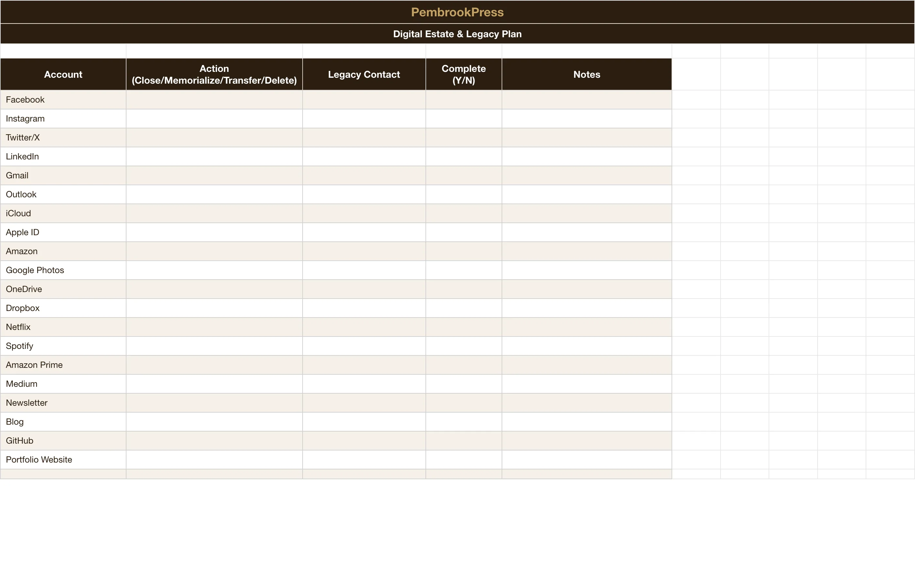Click the Complete (Y/N) cell for Gmail
The width and height of the screenshot is (915, 588).
pyautogui.click(x=464, y=176)
